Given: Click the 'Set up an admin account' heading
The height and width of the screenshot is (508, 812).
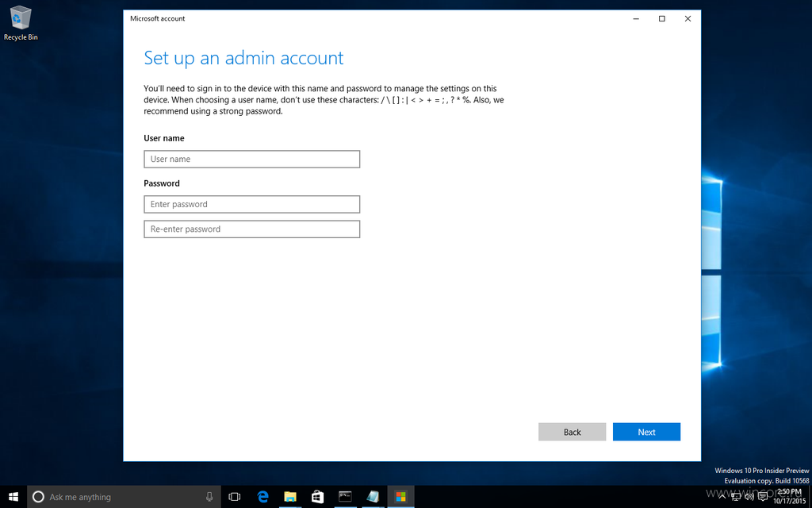Looking at the screenshot, I should point(244,58).
